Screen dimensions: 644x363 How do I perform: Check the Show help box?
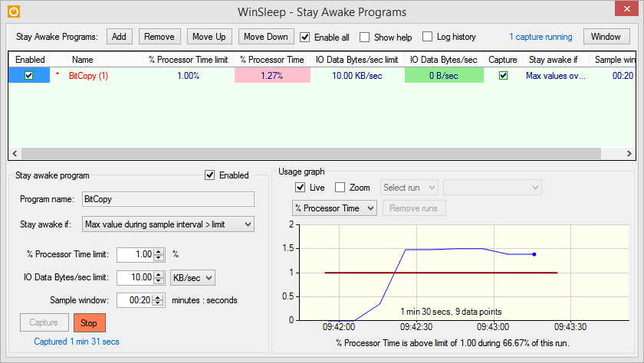(x=364, y=37)
